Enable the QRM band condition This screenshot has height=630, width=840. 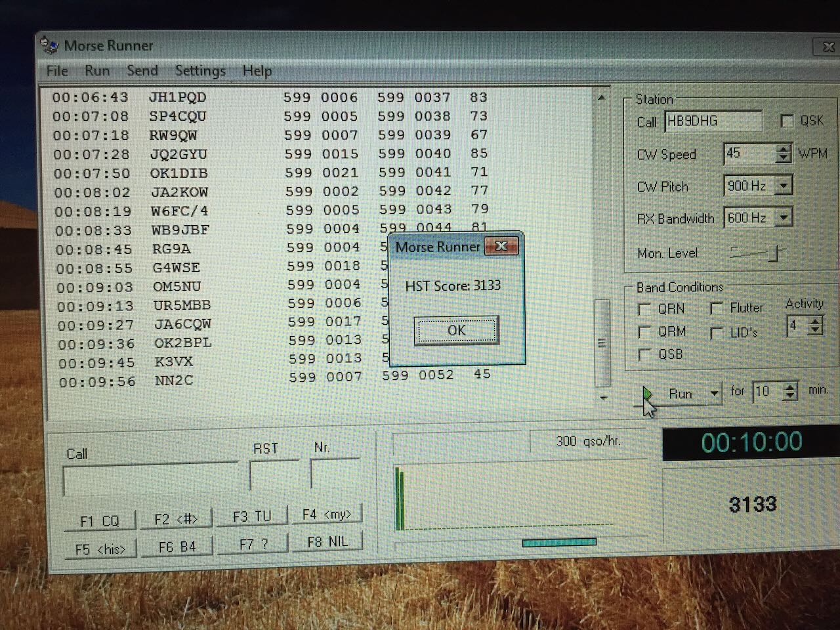(645, 331)
